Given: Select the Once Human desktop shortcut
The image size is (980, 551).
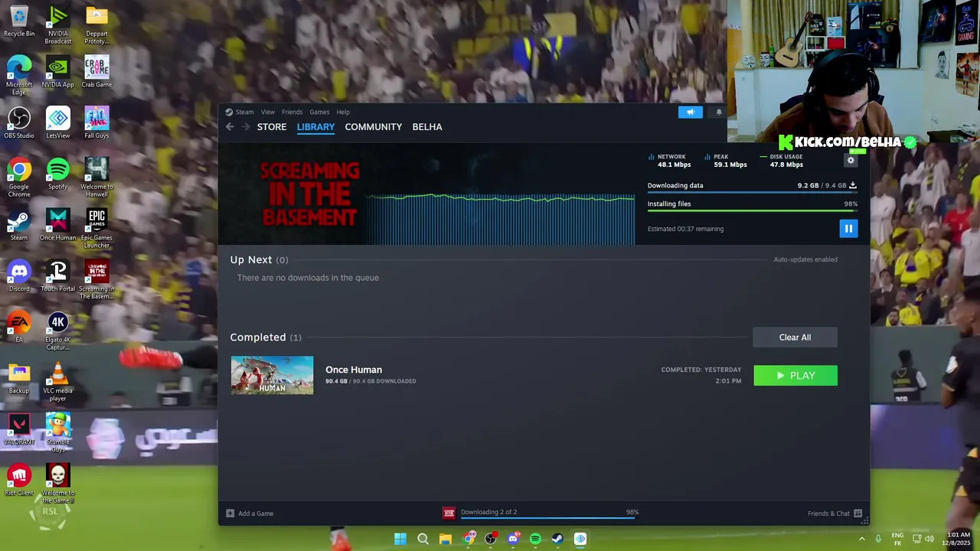Looking at the screenshot, I should coord(57,225).
